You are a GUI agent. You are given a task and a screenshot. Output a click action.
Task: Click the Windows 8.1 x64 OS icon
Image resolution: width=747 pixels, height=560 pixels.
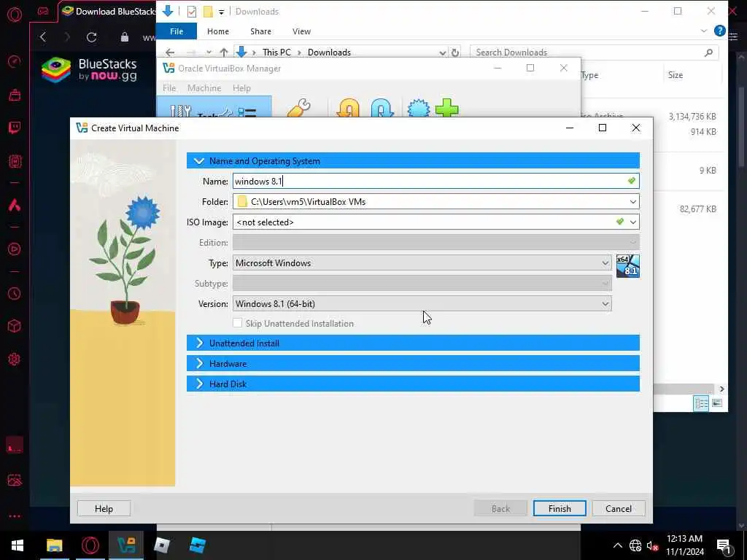[x=628, y=265]
